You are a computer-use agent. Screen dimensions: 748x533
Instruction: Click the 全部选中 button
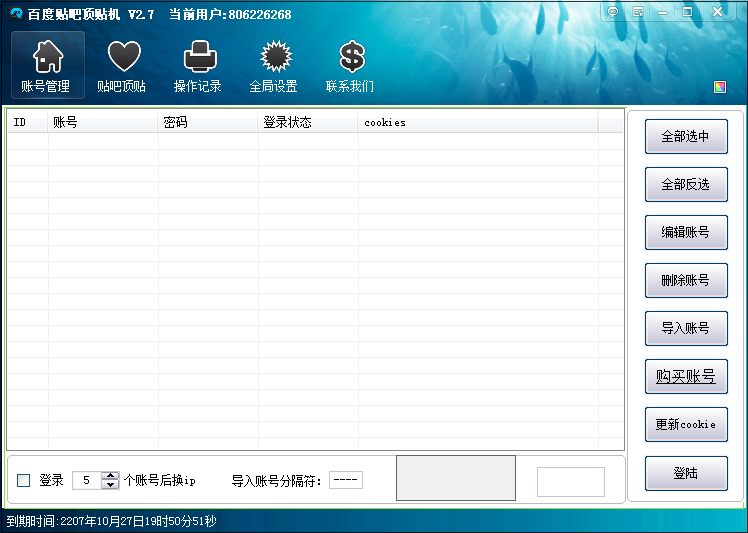click(x=686, y=136)
